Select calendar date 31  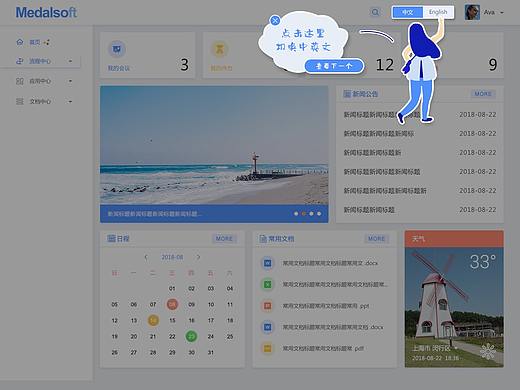tap(211, 352)
